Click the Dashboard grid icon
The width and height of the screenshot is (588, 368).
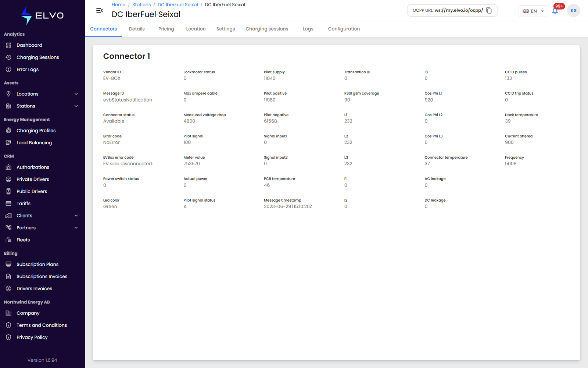pyautogui.click(x=8, y=45)
